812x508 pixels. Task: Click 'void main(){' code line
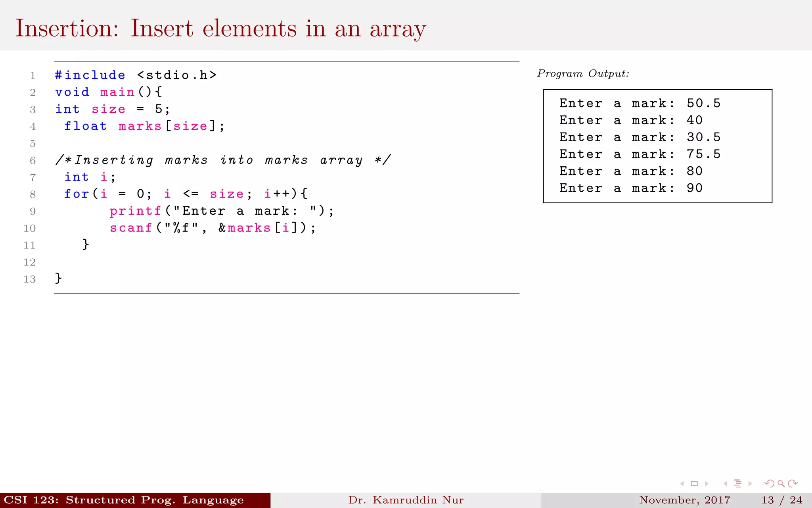click(109, 92)
